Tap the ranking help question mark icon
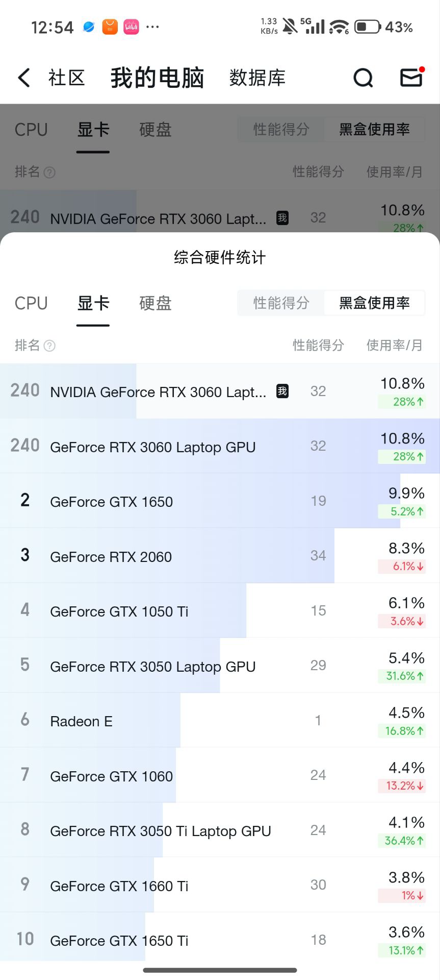Viewport: 440px width, 980px height. point(49,346)
